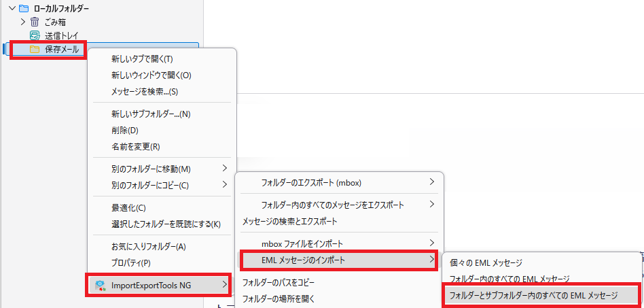The width and height of the screenshot is (644, 308).
Task: Click the ローカルフォルダー folder icon
Action: (24, 8)
